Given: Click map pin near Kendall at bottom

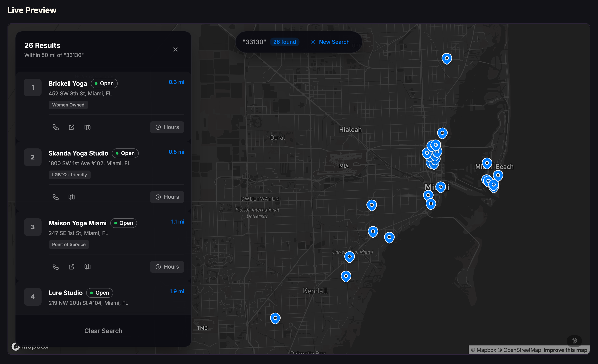Looking at the screenshot, I should coord(275,318).
